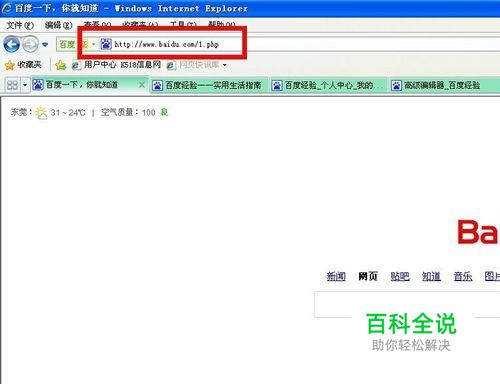Open the 文件 menu
This screenshot has height=384, width=500.
[x=20, y=25]
